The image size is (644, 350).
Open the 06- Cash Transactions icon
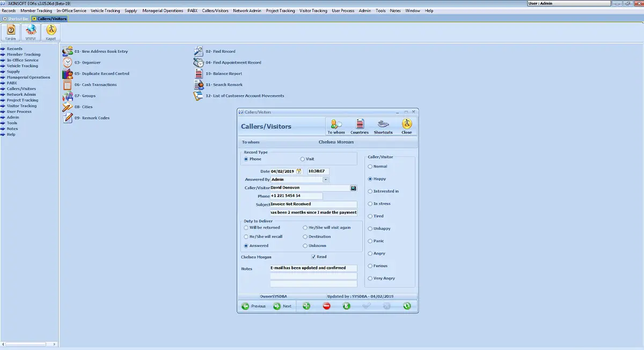point(67,85)
